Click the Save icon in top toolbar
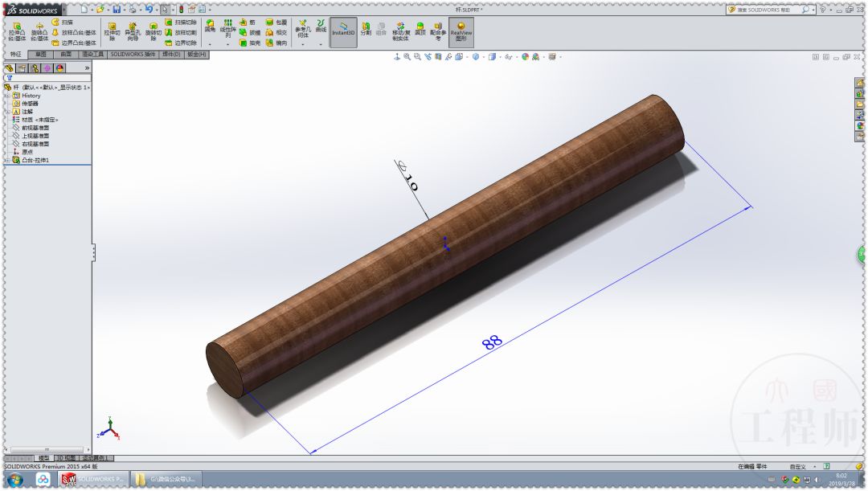 [117, 9]
